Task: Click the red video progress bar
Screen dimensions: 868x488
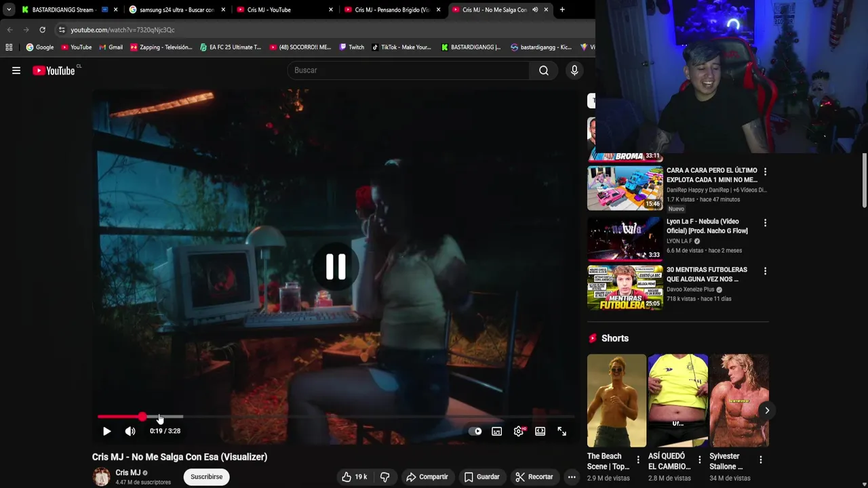Action: point(120,417)
